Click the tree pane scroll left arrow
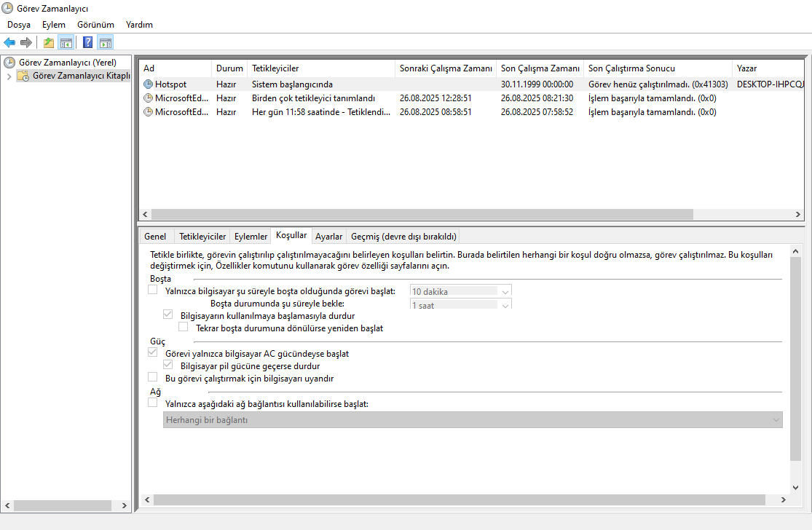 coord(7,506)
